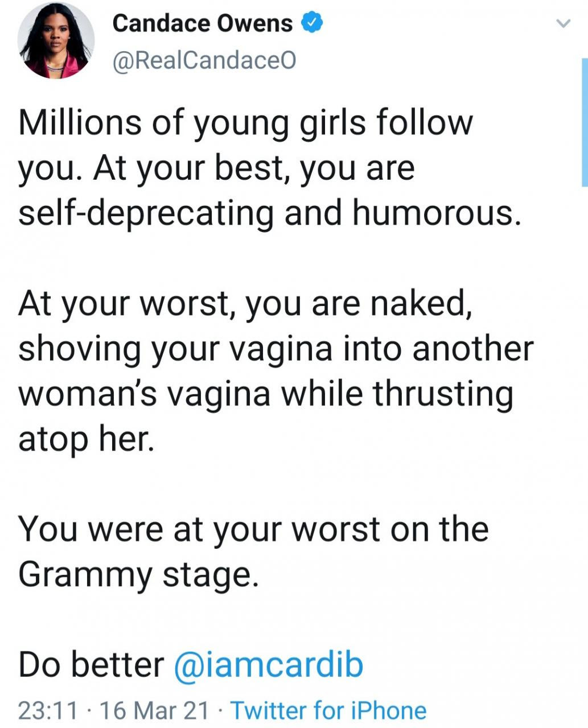588x728 pixels.
Task: Expand the tweet options chevron
Action: click(563, 23)
